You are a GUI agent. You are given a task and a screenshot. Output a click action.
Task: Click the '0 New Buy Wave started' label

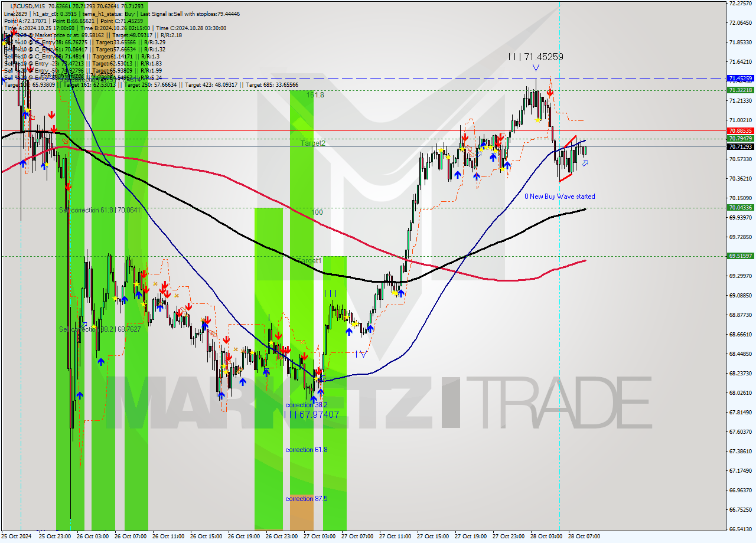point(560,197)
